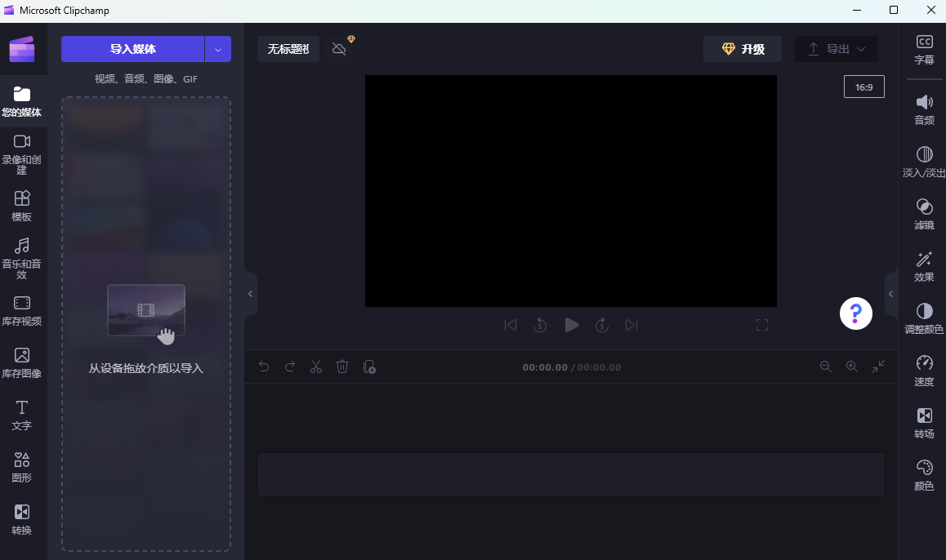The height and width of the screenshot is (560, 946).
Task: Open the 速度 speed panel
Action: click(924, 371)
